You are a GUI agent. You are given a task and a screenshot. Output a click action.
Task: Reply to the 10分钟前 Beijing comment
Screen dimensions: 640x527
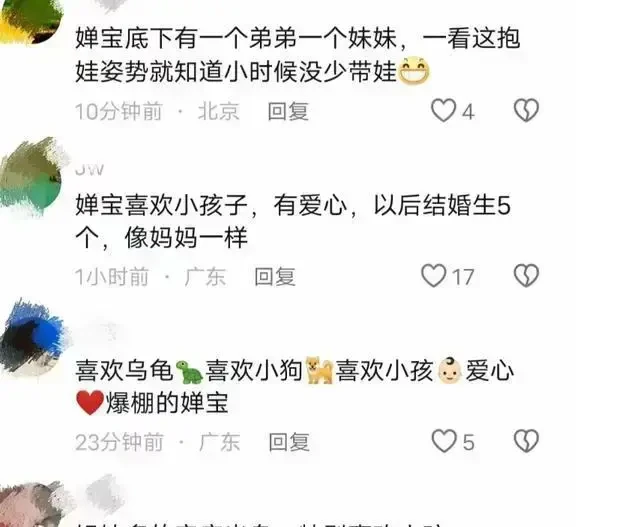click(288, 111)
